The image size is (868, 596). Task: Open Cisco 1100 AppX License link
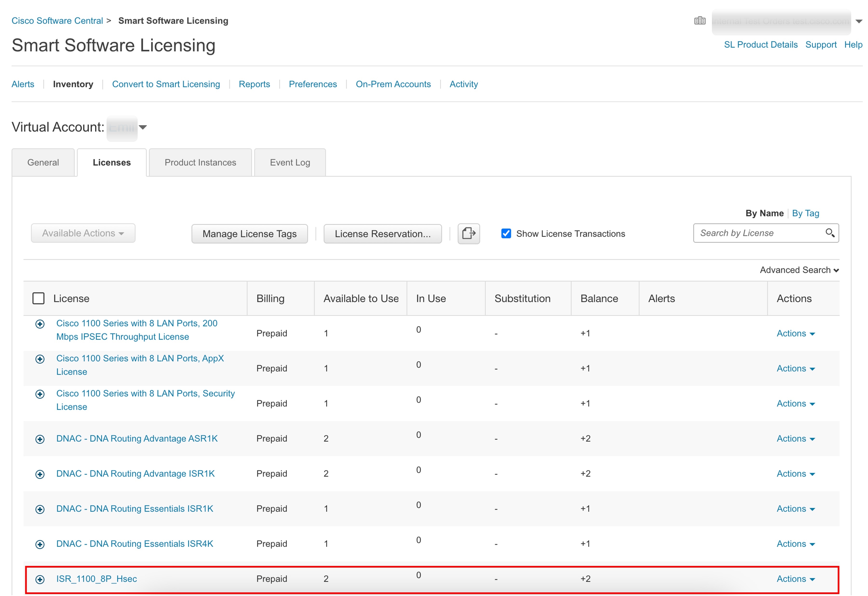pyautogui.click(x=140, y=365)
